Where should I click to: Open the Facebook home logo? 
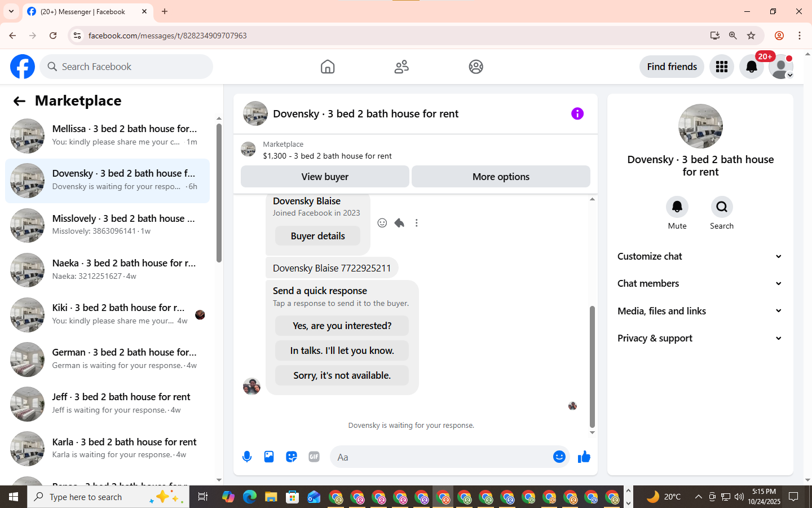coord(23,67)
